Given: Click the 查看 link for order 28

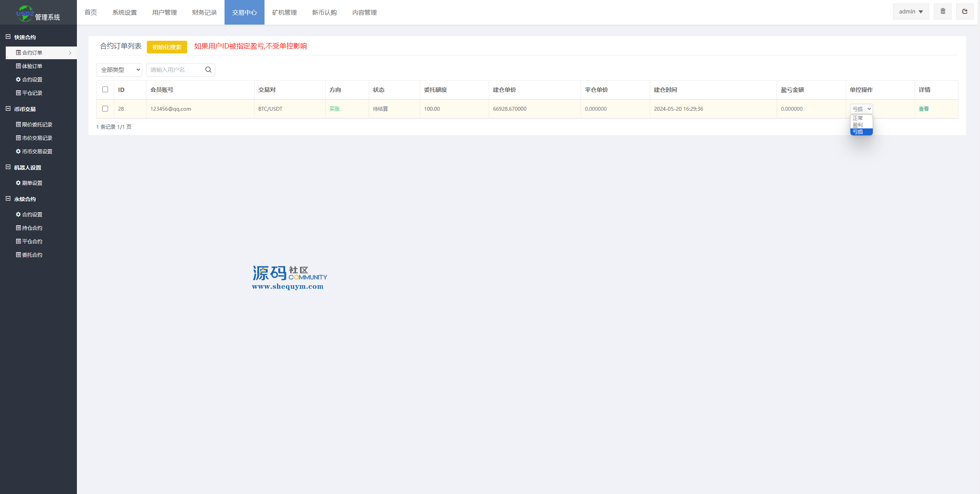Looking at the screenshot, I should 924,109.
